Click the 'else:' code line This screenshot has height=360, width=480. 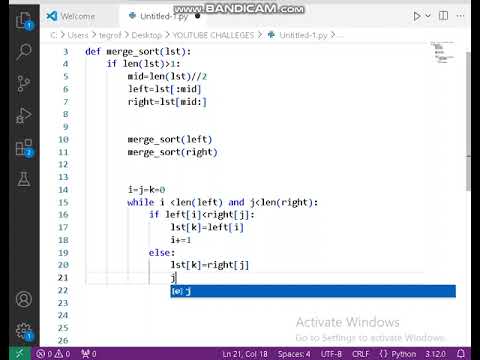click(162, 253)
